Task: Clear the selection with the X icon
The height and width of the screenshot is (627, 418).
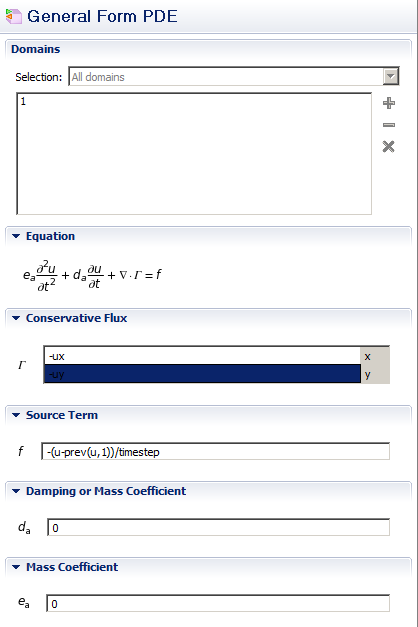Action: click(388, 146)
